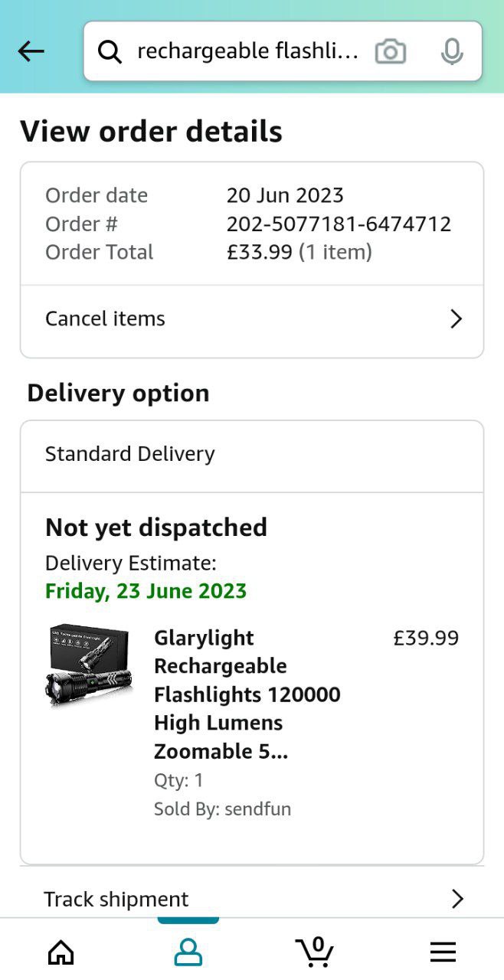Open camera visual search
This screenshot has width=504, height=980.
(390, 52)
